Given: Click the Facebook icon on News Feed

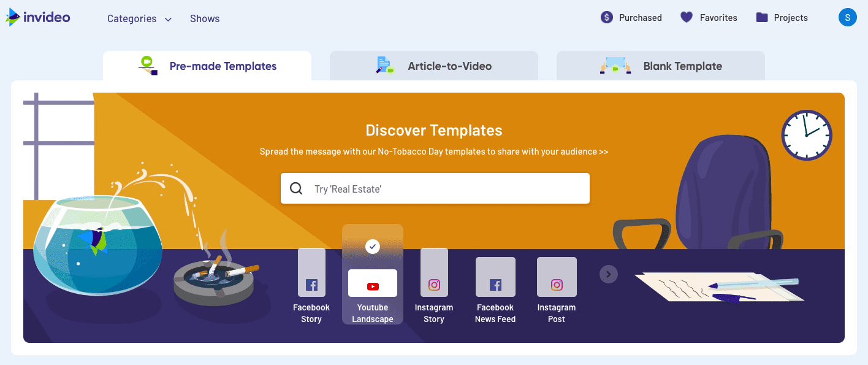Looking at the screenshot, I should coord(495,285).
